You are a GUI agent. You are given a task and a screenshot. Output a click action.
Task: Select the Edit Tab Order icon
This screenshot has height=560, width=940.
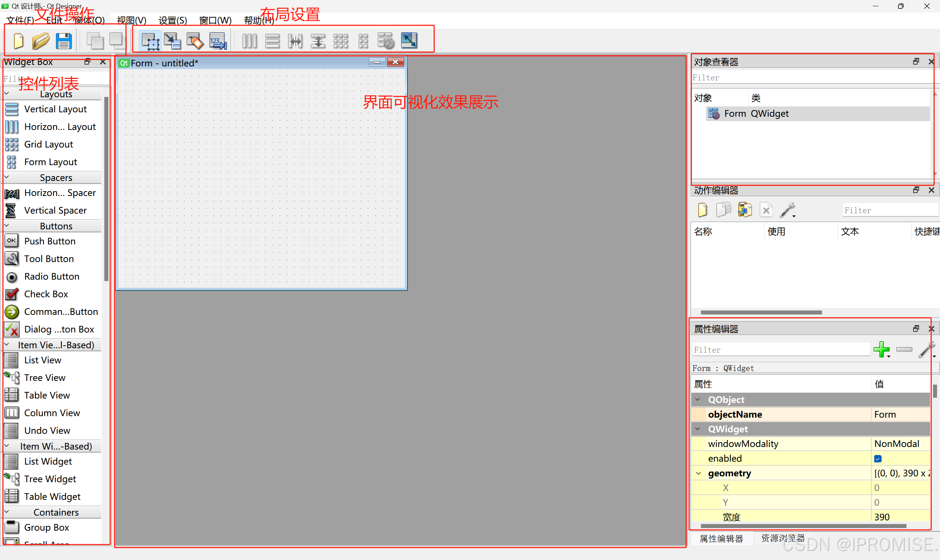218,41
